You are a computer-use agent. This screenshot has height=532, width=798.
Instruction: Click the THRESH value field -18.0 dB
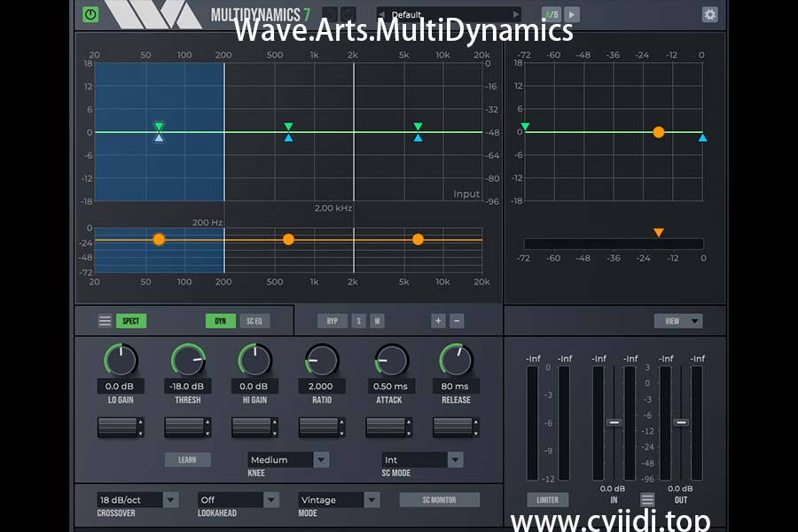click(x=188, y=386)
